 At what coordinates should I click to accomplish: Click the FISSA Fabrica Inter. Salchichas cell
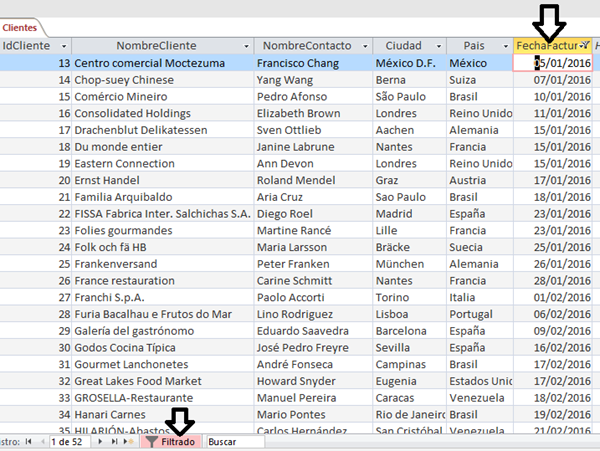pyautogui.click(x=161, y=213)
